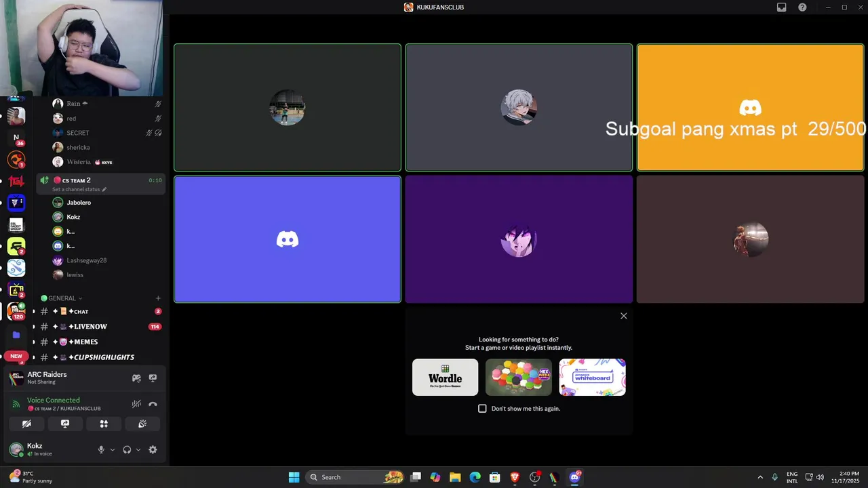Image resolution: width=868 pixels, height=488 pixels.
Task: Open Brave browser from the taskbar
Action: (515, 477)
